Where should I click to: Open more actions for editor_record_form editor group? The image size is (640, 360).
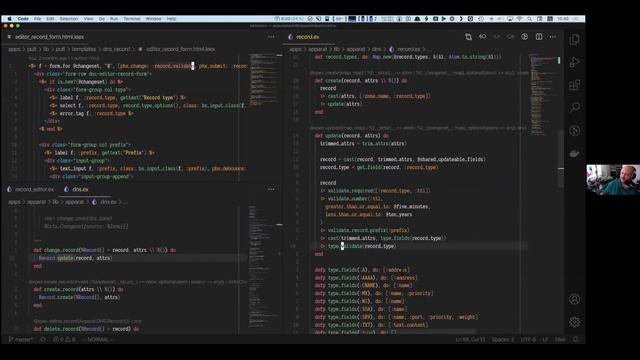point(271,37)
